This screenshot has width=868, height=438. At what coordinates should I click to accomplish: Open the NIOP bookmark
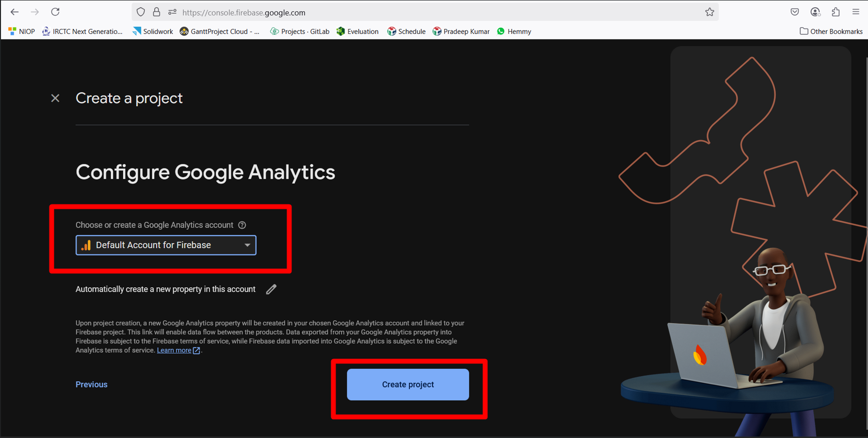tap(22, 31)
